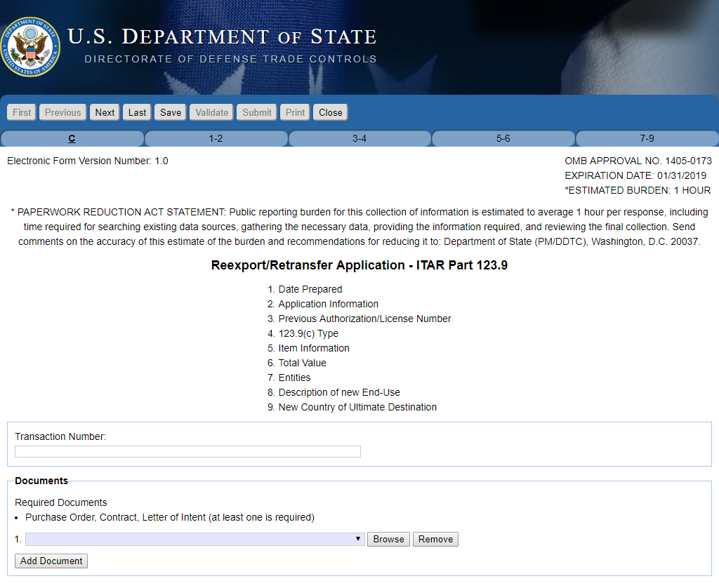Switch to the 1-2 tab
This screenshot has width=719, height=588.
216,138
